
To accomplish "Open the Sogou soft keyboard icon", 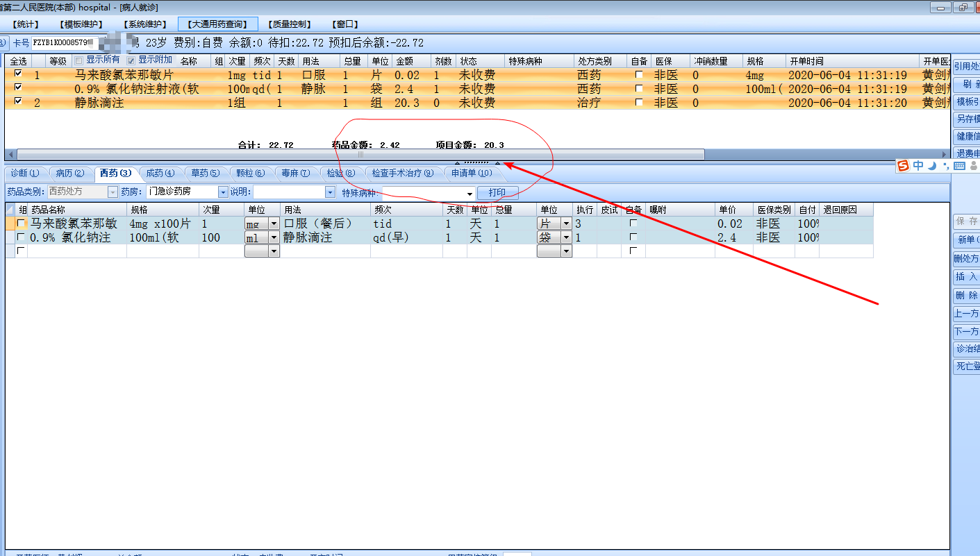I will coord(959,166).
